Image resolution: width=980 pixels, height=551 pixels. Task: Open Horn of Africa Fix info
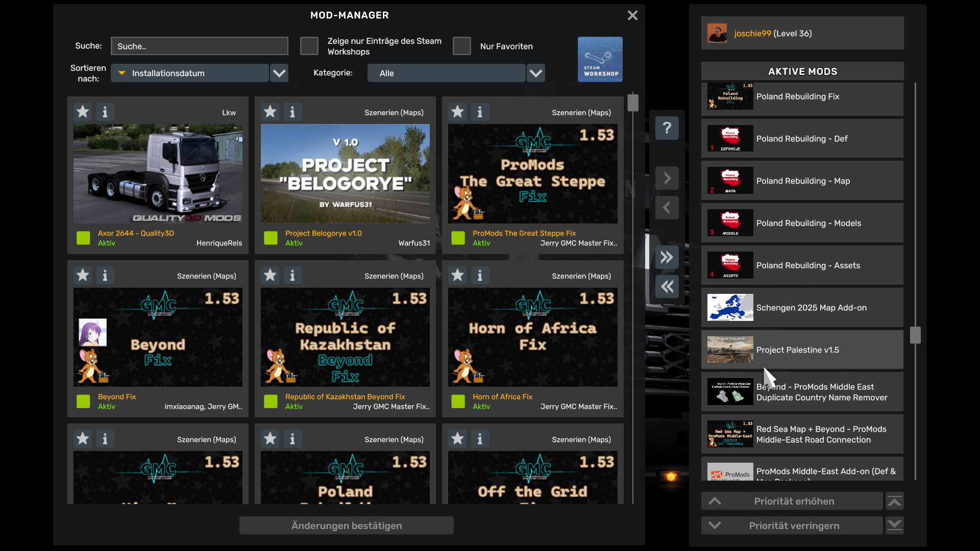click(480, 275)
